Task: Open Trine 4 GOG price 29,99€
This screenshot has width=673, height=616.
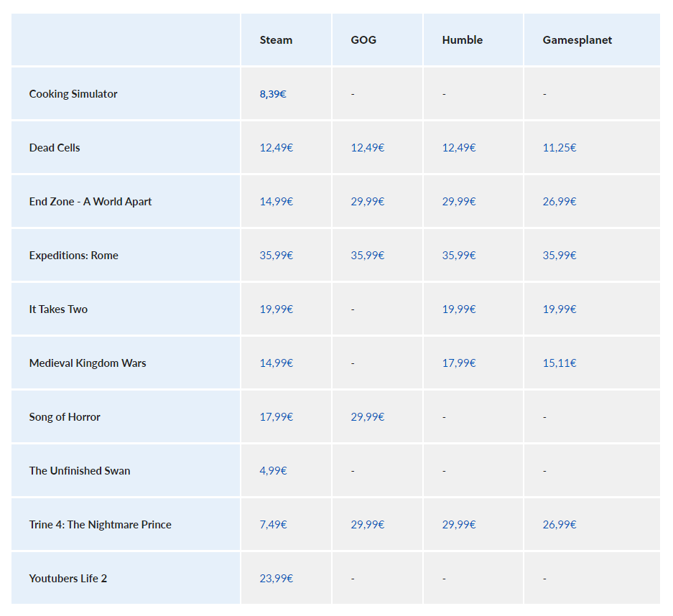Action: pyautogui.click(x=368, y=525)
